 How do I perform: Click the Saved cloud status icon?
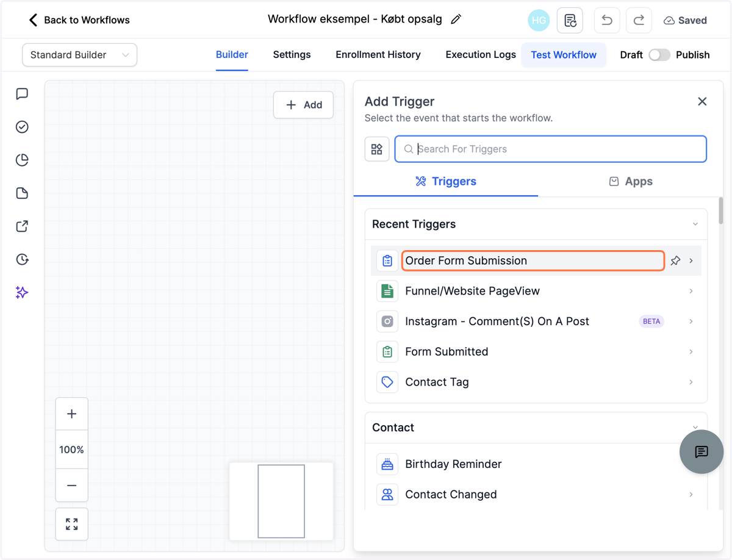click(669, 21)
